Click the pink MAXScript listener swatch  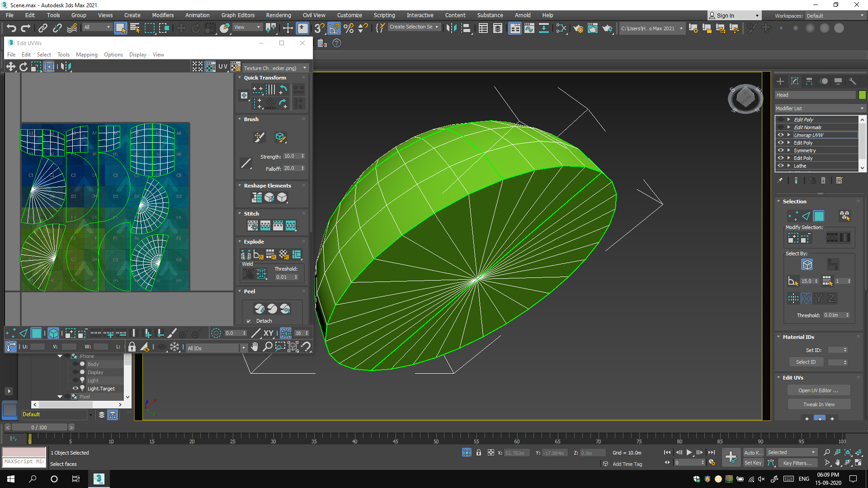point(24,452)
